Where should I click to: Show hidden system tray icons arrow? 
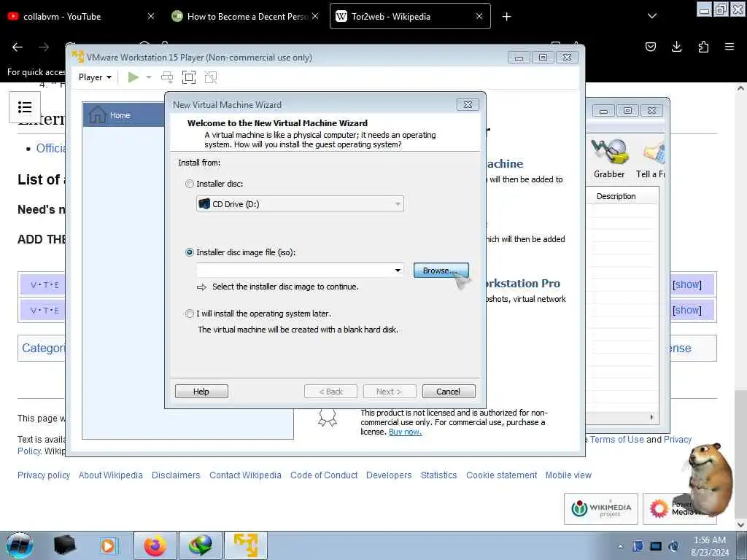pyautogui.click(x=620, y=546)
